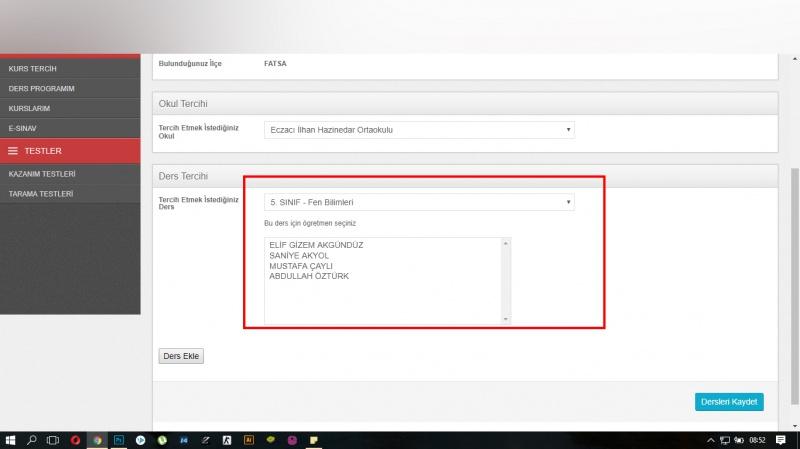Image resolution: width=800 pixels, height=449 pixels.
Task: Expand the '5. SINIF - Fen Bilimleri' dropdown
Action: click(x=419, y=202)
